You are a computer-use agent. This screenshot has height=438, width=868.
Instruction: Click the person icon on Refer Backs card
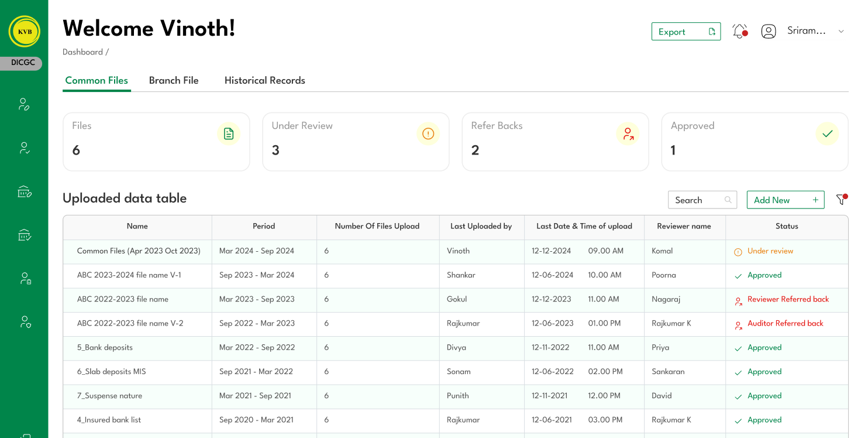[x=628, y=134]
